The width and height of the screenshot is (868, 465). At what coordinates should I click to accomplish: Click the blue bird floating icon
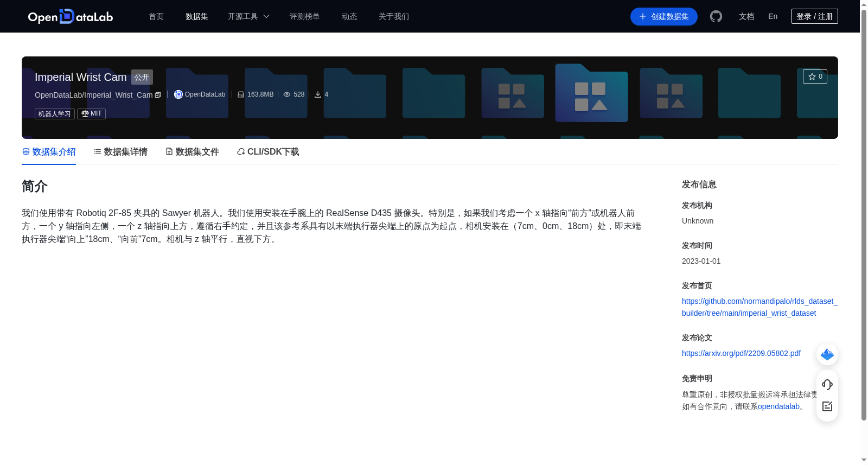point(827,354)
